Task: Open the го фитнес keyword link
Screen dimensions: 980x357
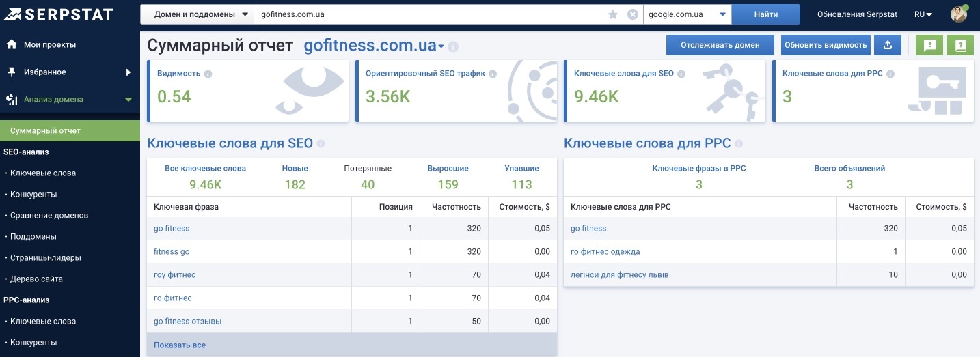Action: 173,298
